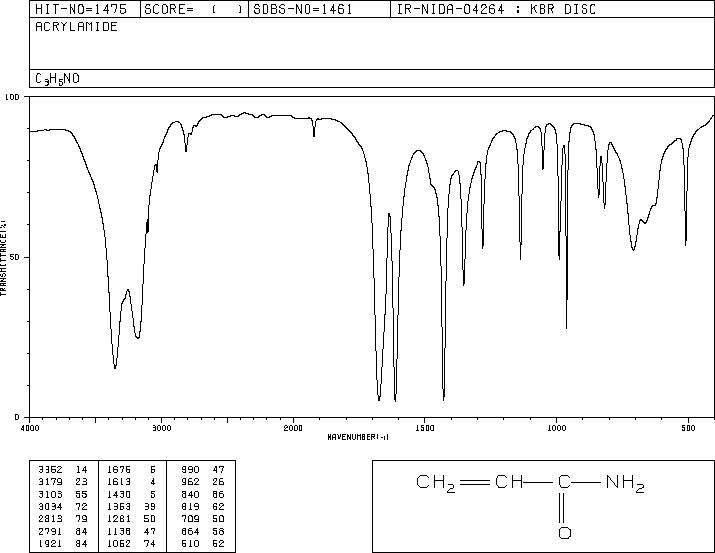Click the 2000 tick label on the wavenumber axis
This screenshot has height=553, width=715.
293,428
